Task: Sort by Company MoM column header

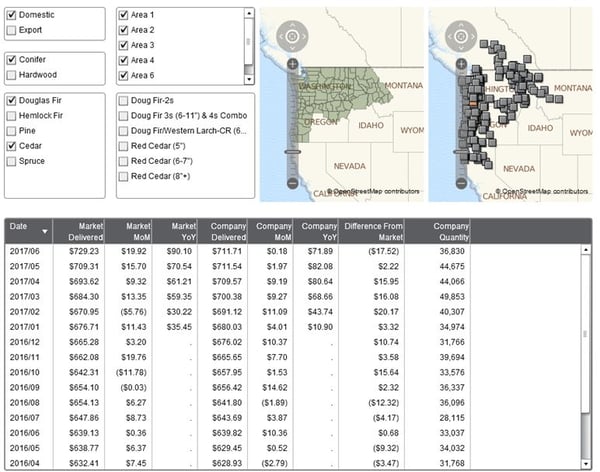Action: pos(270,231)
